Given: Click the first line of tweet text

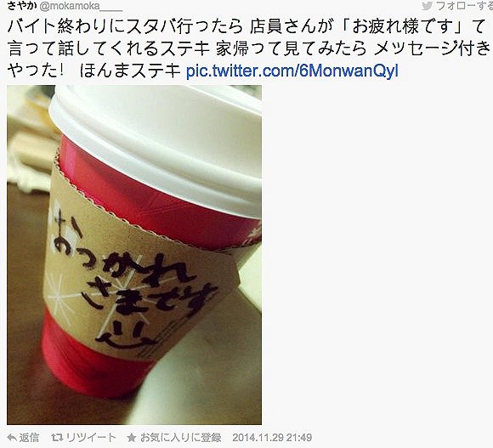Looking at the screenshot, I should coord(246,26).
